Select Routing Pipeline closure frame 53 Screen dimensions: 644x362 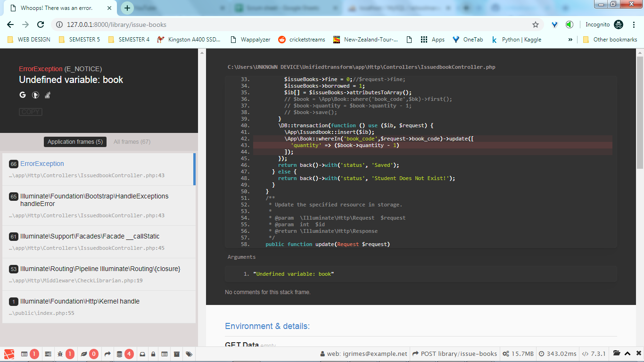[99, 274]
